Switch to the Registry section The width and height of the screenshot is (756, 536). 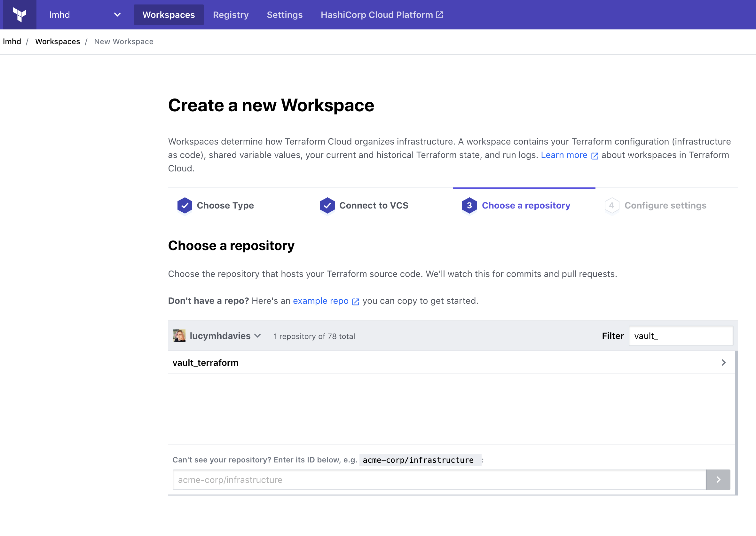click(x=231, y=14)
